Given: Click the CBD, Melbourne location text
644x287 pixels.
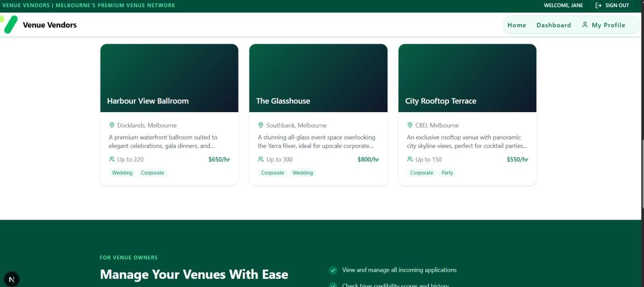Looking at the screenshot, I should point(437,125).
